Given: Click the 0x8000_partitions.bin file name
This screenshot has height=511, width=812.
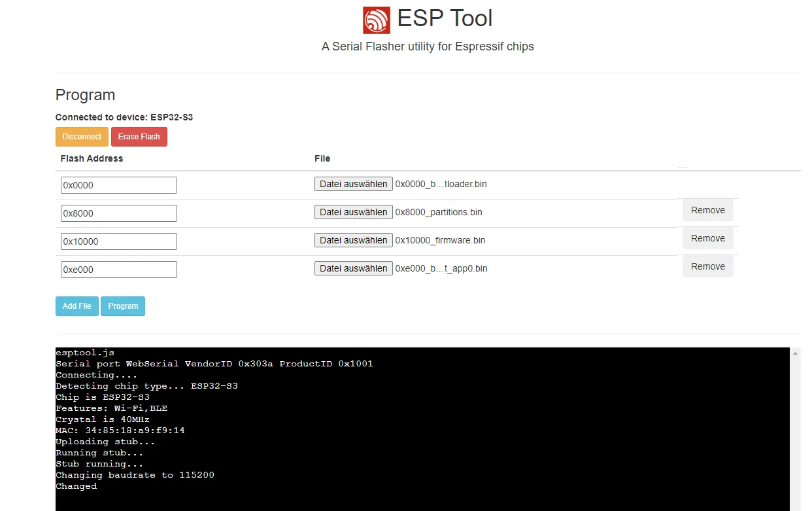Looking at the screenshot, I should pyautogui.click(x=439, y=212).
